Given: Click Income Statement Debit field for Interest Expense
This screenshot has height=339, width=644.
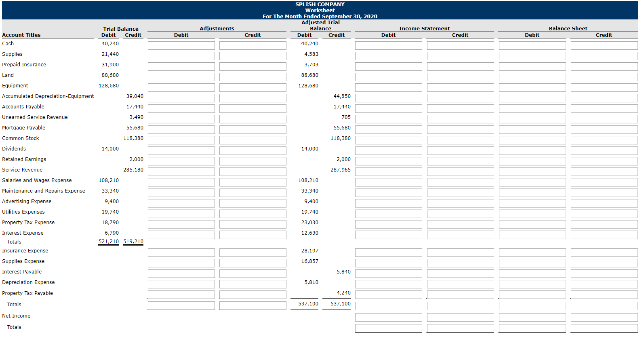Looking at the screenshot, I should (389, 235).
